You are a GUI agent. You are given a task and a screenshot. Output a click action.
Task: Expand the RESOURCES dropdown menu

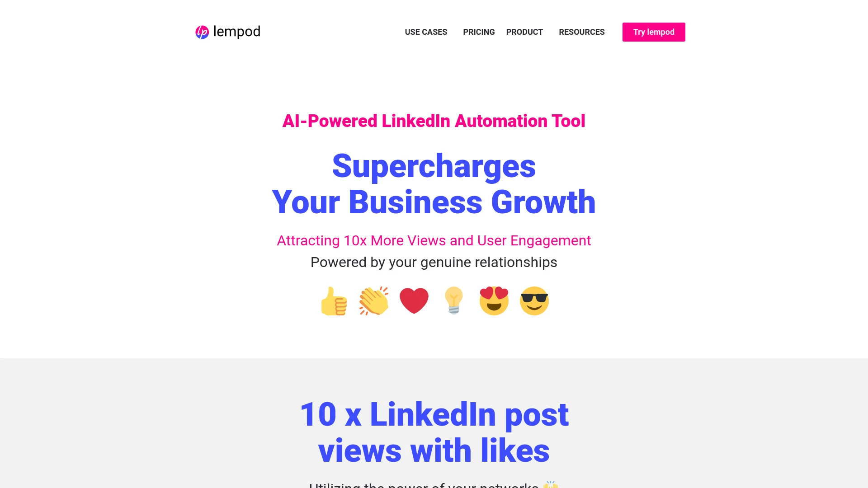582,32
